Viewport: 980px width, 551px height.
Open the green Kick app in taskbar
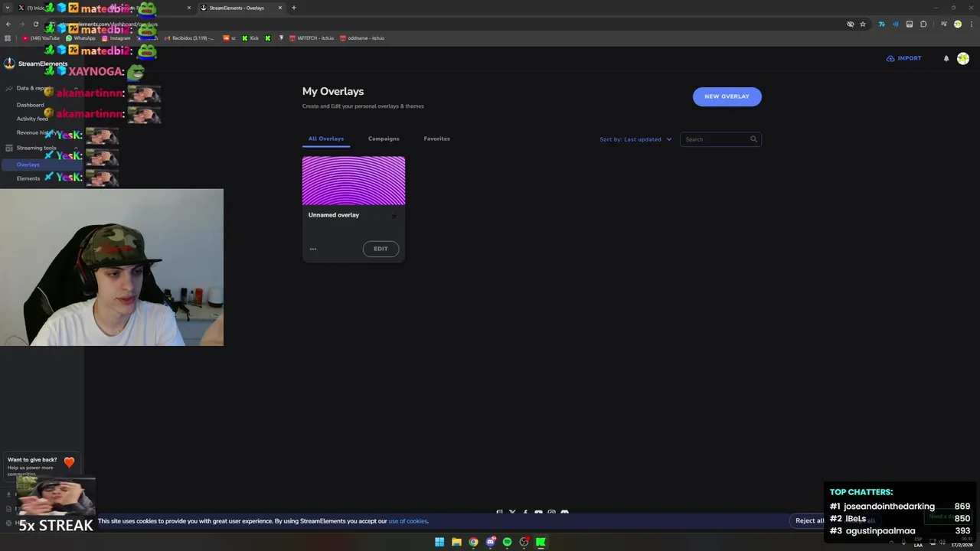pyautogui.click(x=541, y=542)
